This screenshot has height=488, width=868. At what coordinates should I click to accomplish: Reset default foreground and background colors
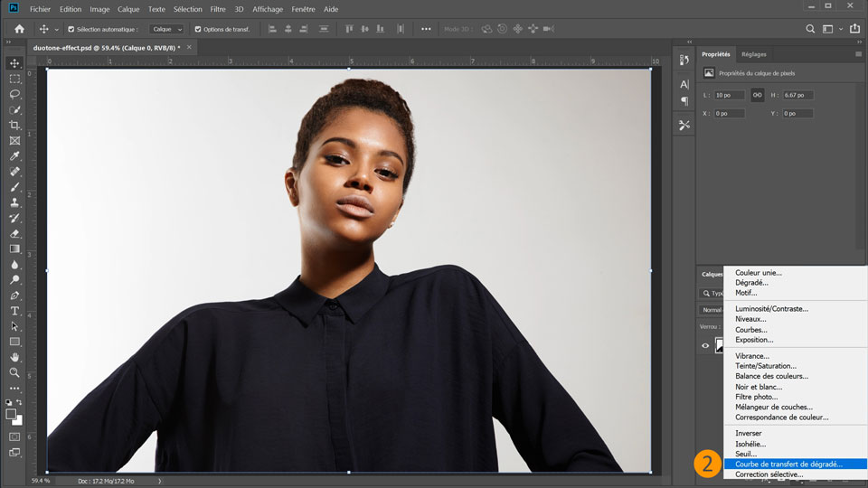[x=9, y=402]
